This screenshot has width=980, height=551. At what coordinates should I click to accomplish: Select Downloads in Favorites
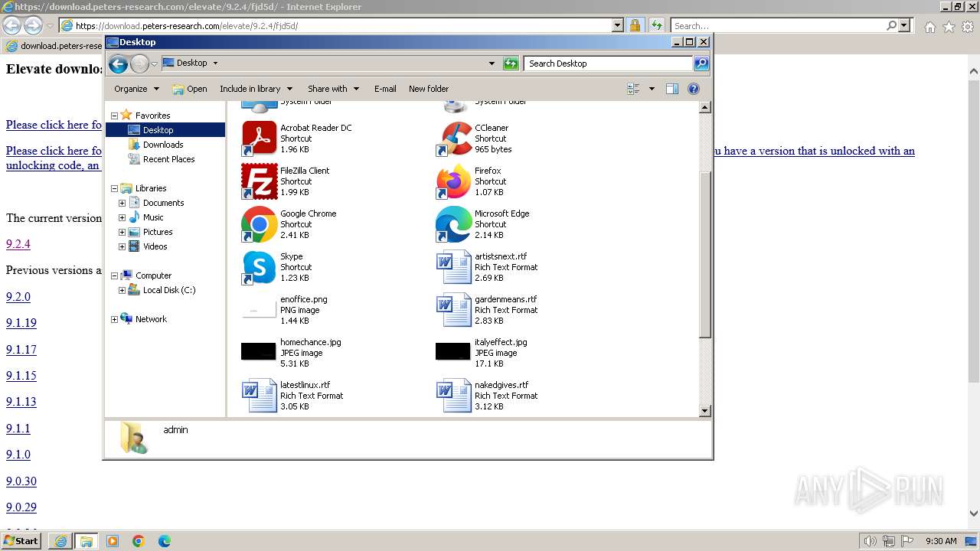(x=163, y=145)
